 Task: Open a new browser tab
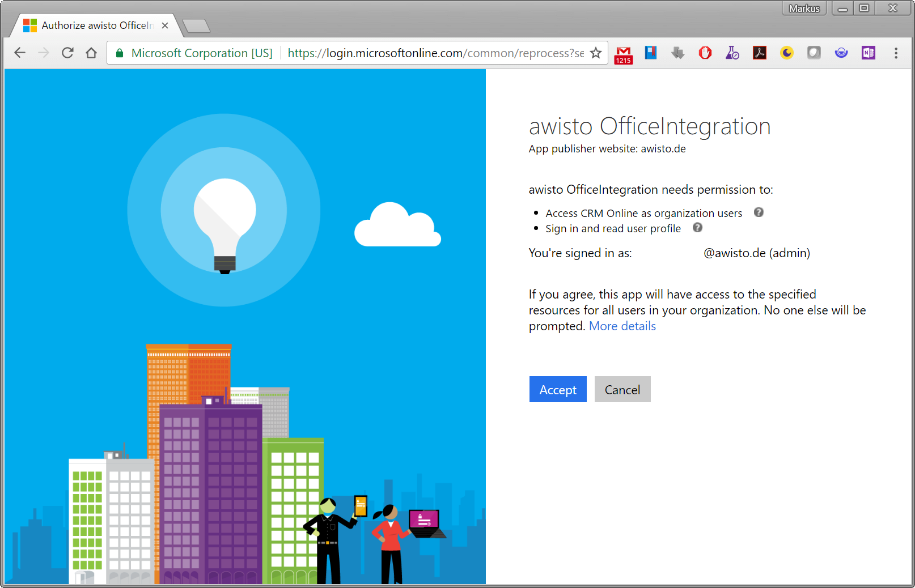coord(197,26)
